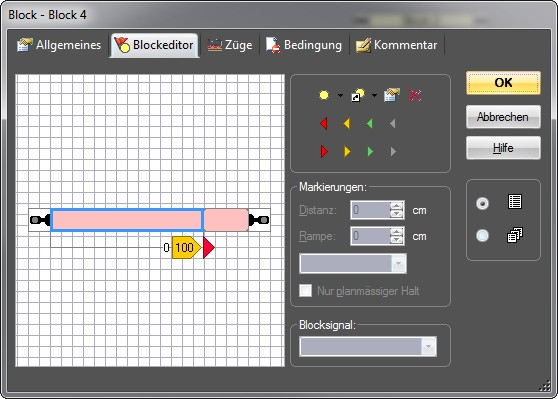Select the list view radio button

coord(482,203)
